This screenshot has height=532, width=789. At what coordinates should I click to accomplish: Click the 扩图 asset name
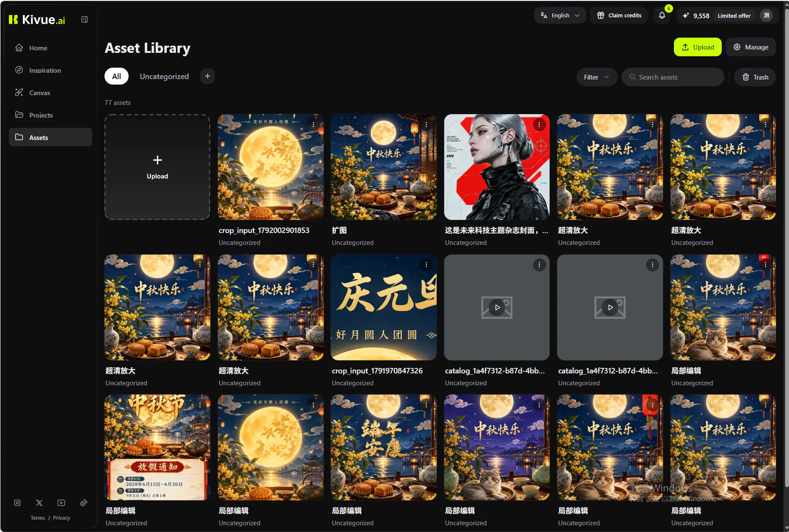tap(339, 230)
